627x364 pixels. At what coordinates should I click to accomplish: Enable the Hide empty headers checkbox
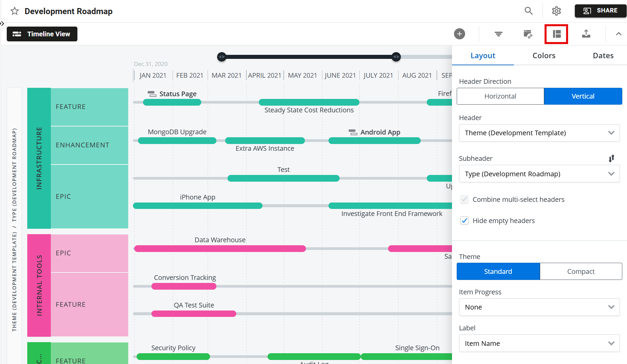click(x=464, y=220)
